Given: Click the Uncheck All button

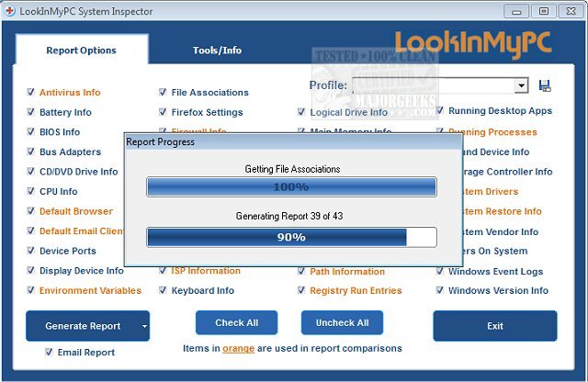Looking at the screenshot, I should coord(343,322).
